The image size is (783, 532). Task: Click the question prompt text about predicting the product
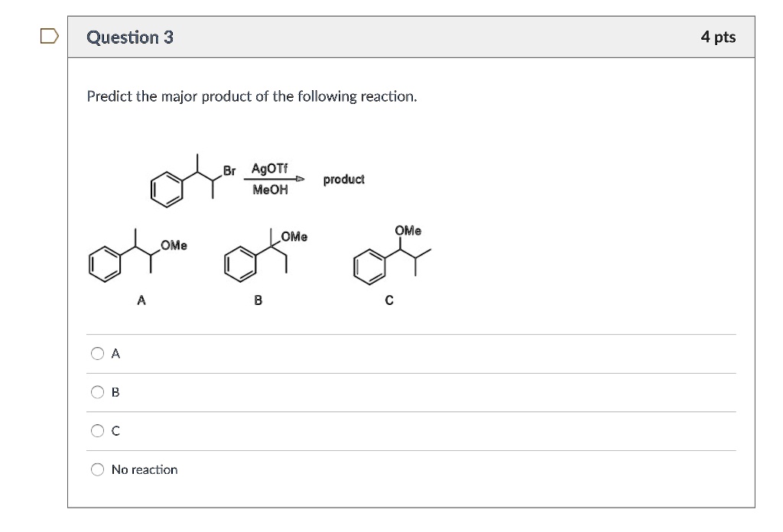252,96
